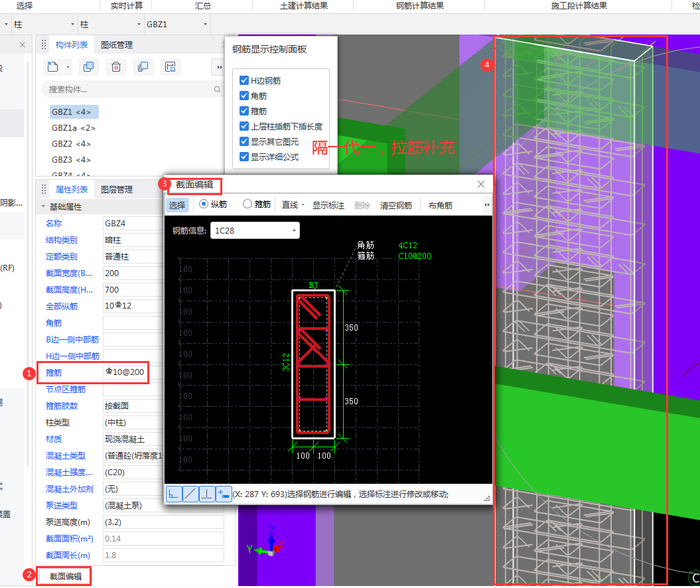Select GBZ1a <2> in component list

73,127
